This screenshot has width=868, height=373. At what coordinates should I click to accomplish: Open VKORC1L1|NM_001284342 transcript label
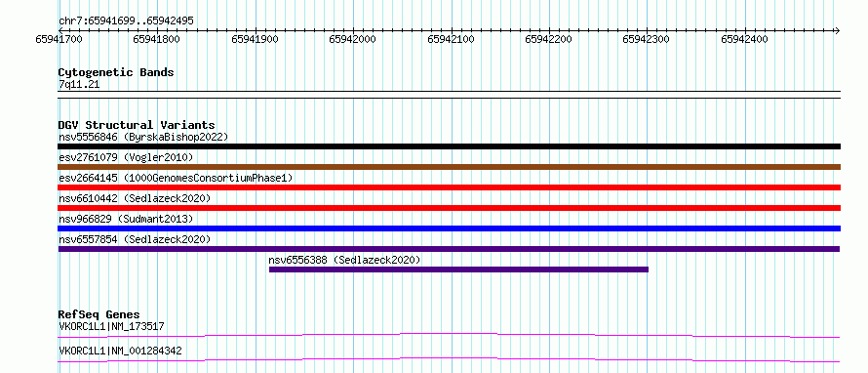[x=120, y=352]
